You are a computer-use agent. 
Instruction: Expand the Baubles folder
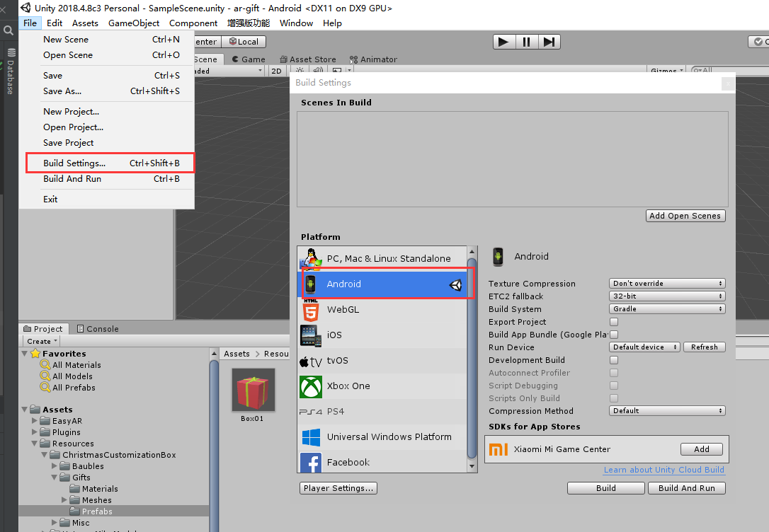click(x=55, y=466)
